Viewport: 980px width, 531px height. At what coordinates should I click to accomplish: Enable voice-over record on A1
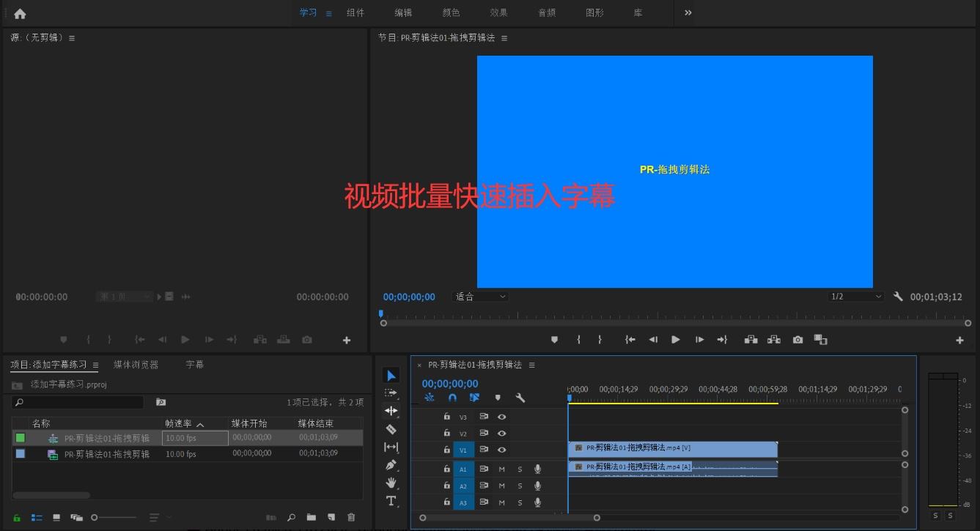pos(537,469)
